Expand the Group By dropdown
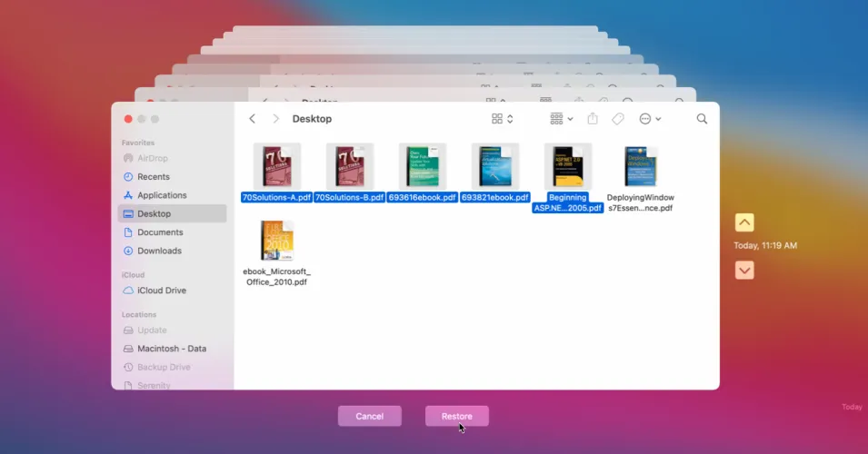Viewport: 868px width, 454px height. click(562, 119)
